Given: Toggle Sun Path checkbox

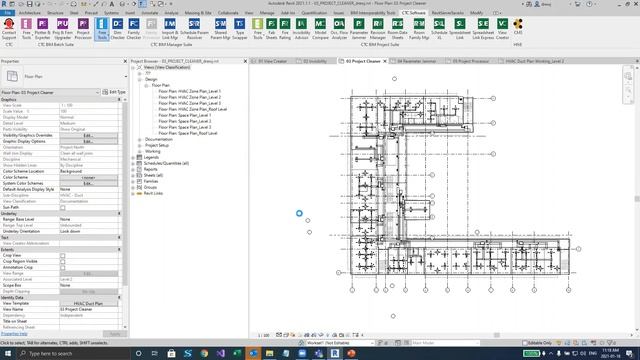Looking at the screenshot, I should coord(62,208).
